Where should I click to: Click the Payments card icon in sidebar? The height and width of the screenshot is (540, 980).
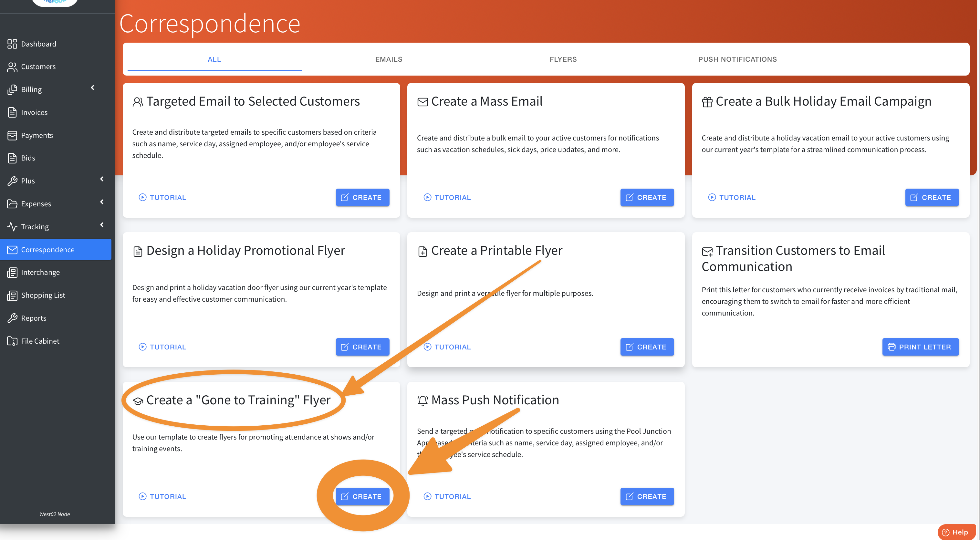(x=12, y=135)
